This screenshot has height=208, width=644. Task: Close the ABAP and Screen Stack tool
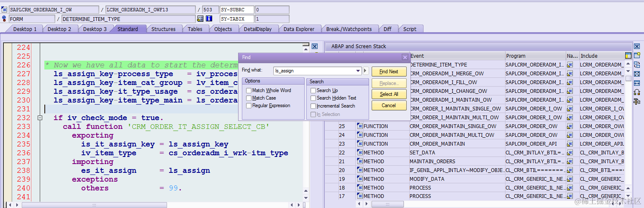point(637,46)
